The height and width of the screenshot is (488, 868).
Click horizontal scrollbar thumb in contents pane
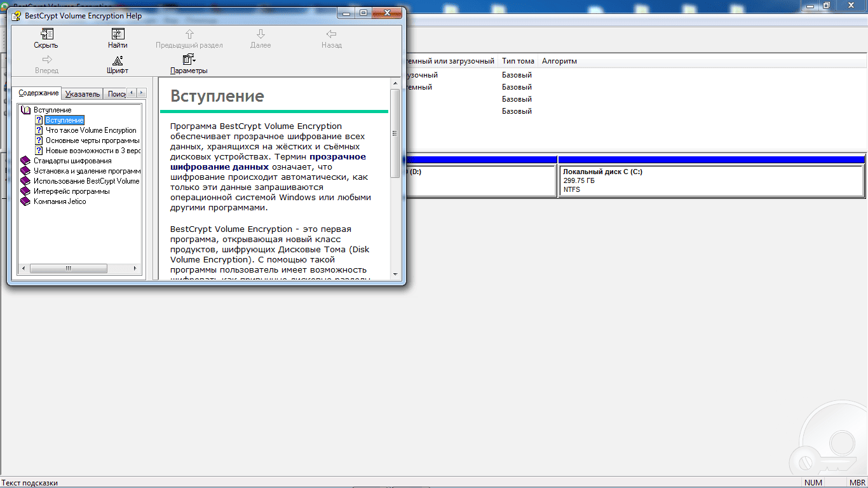68,269
